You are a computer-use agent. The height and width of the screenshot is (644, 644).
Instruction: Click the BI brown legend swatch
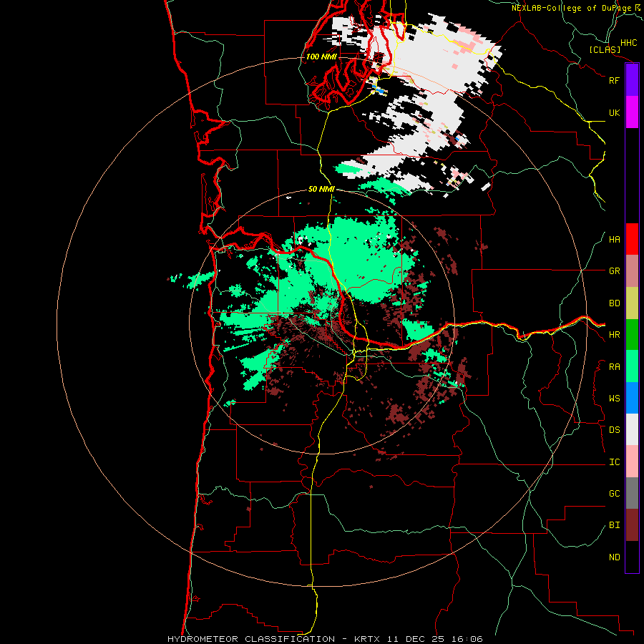(632, 525)
